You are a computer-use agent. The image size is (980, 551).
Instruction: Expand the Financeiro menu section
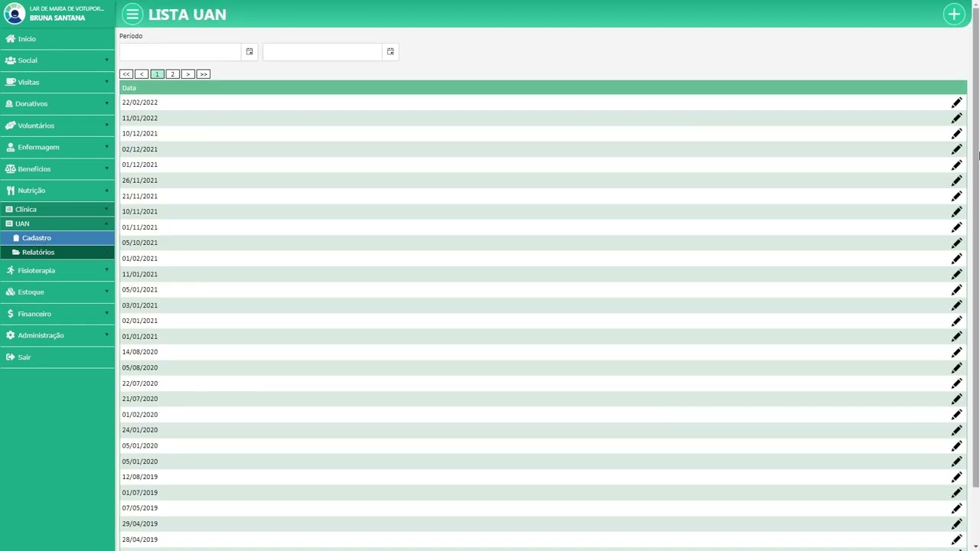click(57, 314)
